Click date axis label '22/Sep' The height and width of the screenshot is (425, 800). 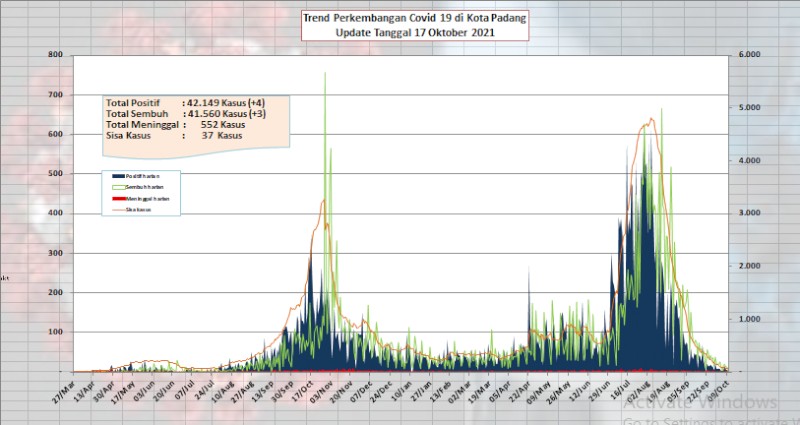699,392
